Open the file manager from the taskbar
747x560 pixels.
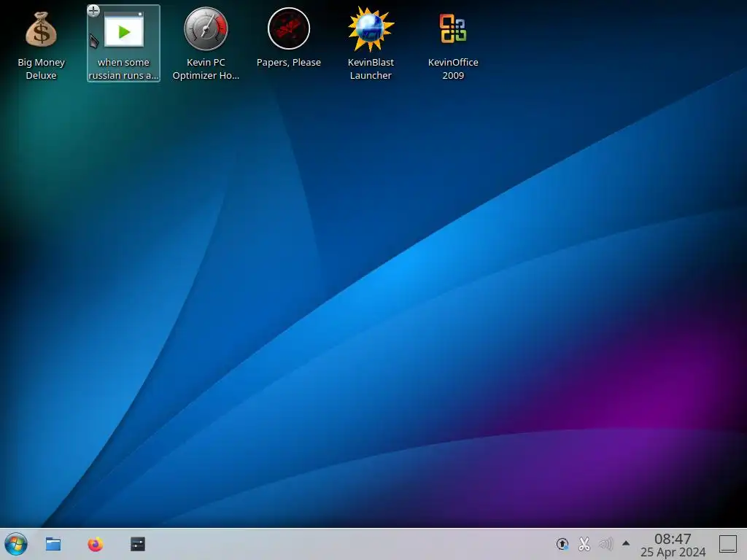[53, 544]
